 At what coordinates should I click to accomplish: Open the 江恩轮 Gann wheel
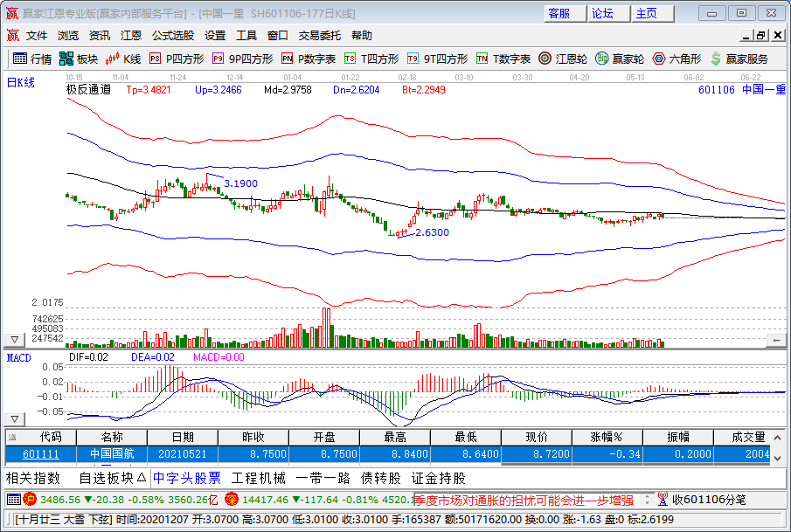(x=563, y=59)
